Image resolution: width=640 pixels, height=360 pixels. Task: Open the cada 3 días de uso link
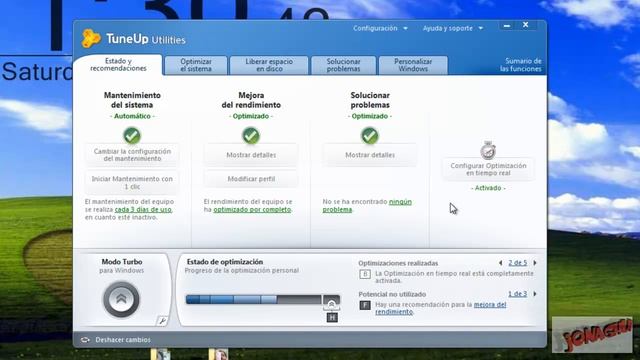click(x=143, y=209)
